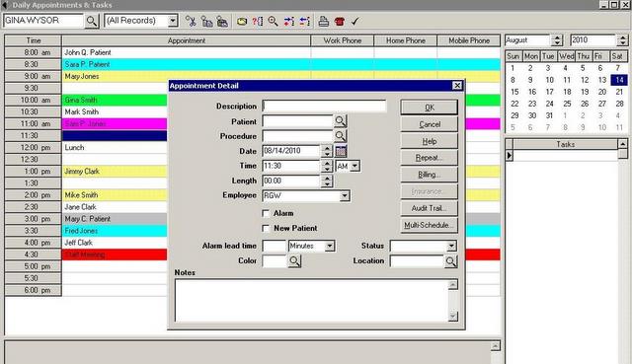Click the scissors cut appointment icon
This screenshot has height=364, width=632.
tap(191, 21)
